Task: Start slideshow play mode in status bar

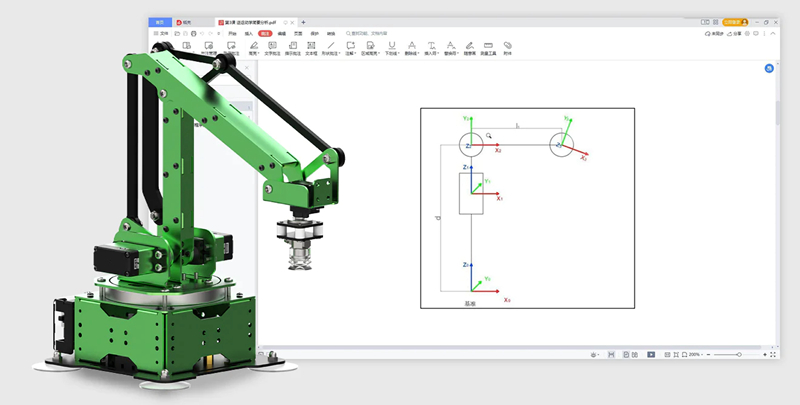Action: point(651,354)
